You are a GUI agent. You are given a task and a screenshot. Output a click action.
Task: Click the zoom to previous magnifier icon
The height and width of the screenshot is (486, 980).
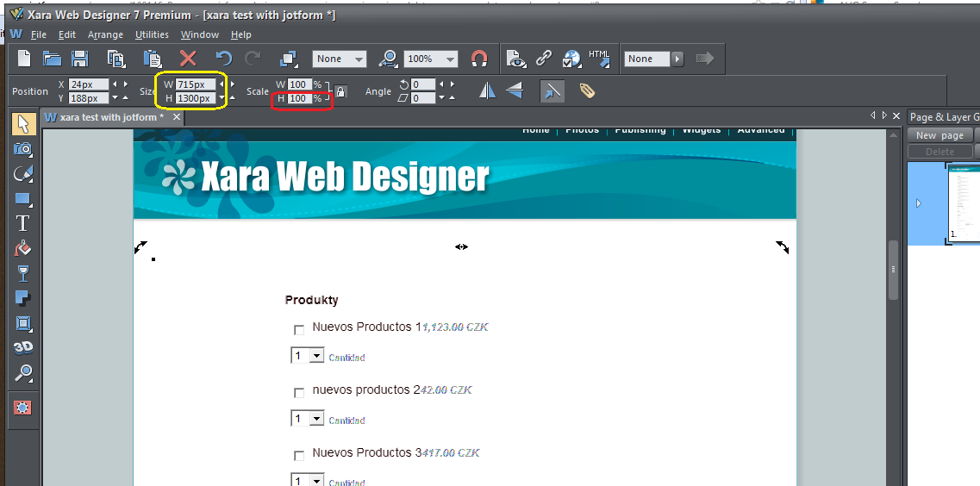[389, 59]
